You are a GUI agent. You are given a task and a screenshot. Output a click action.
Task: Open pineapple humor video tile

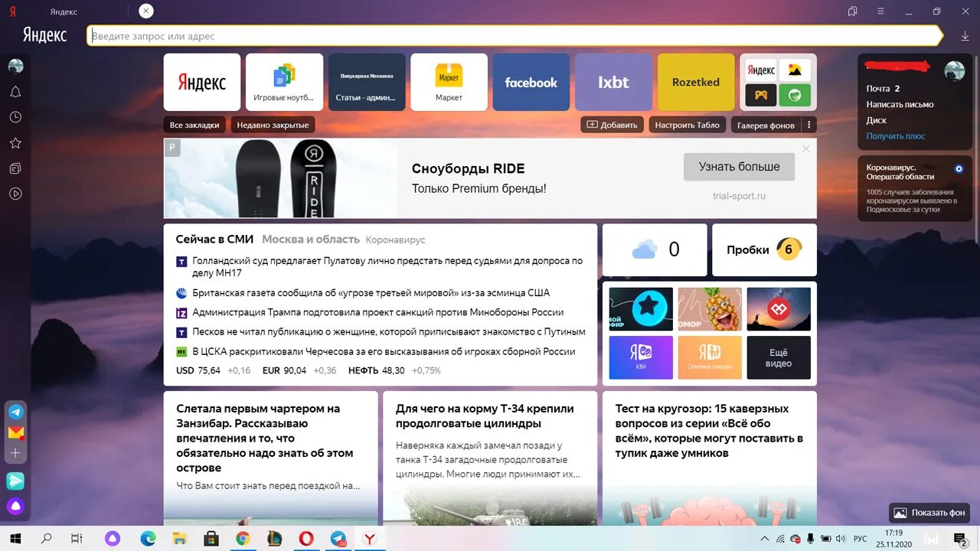[710, 309]
